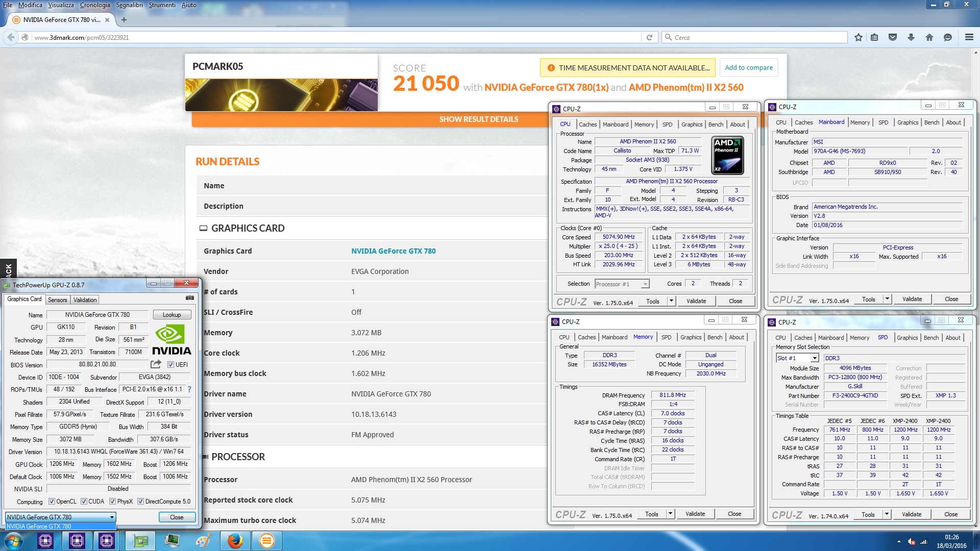Image resolution: width=980 pixels, height=551 pixels.
Task: Open Graphics tab in CPU-Z SPD window
Action: (x=907, y=338)
